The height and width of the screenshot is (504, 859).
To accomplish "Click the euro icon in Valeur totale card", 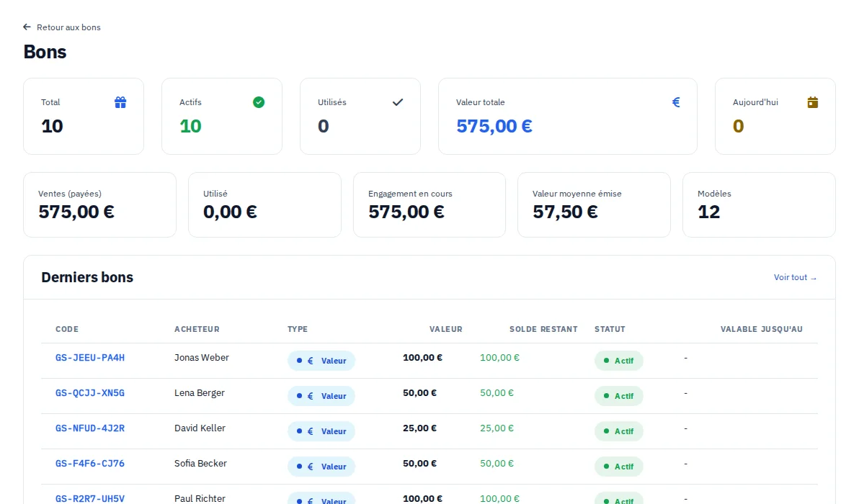I will click(x=676, y=102).
